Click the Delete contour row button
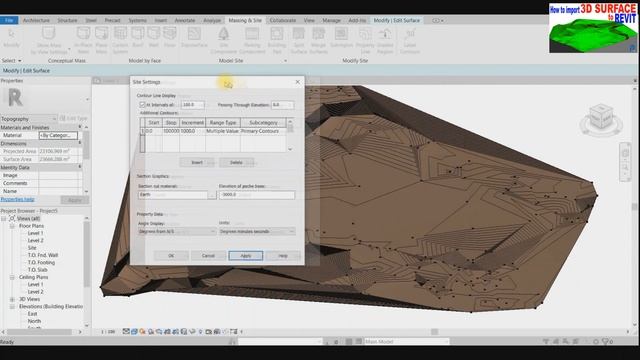 pyautogui.click(x=236, y=162)
